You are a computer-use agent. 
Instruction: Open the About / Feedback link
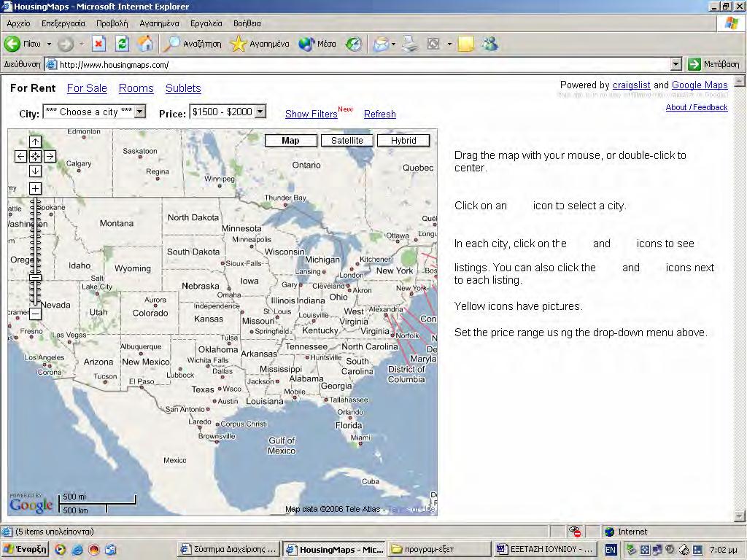[x=697, y=108]
